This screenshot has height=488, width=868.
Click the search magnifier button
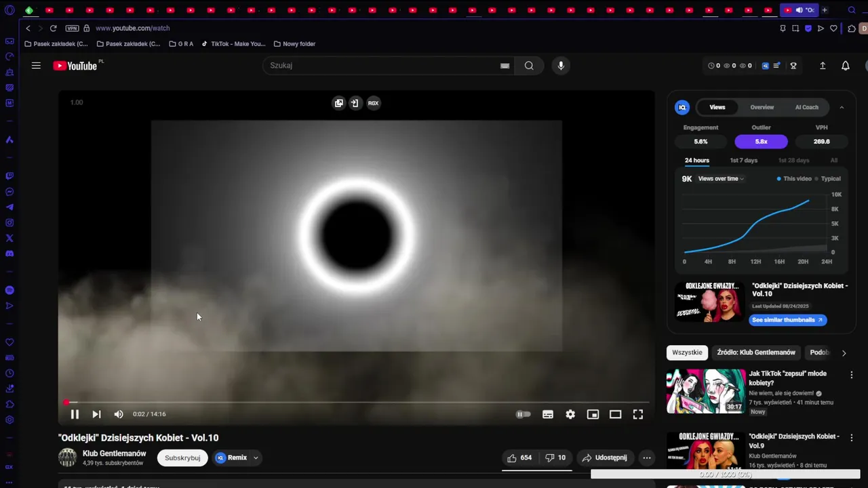tap(529, 66)
